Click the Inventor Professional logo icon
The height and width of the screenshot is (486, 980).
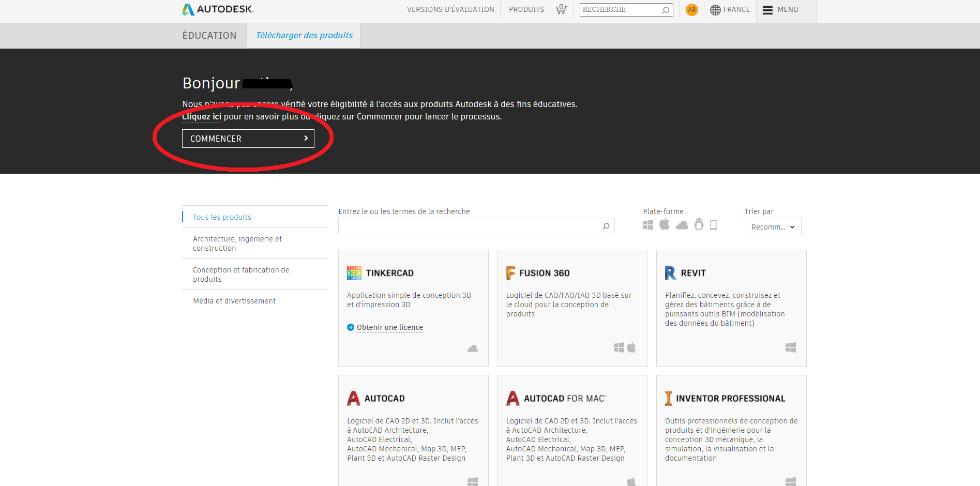pyautogui.click(x=669, y=399)
